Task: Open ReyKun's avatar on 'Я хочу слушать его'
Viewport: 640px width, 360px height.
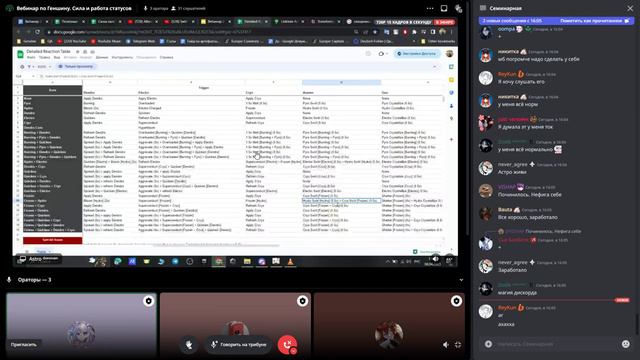Action: coord(486,78)
